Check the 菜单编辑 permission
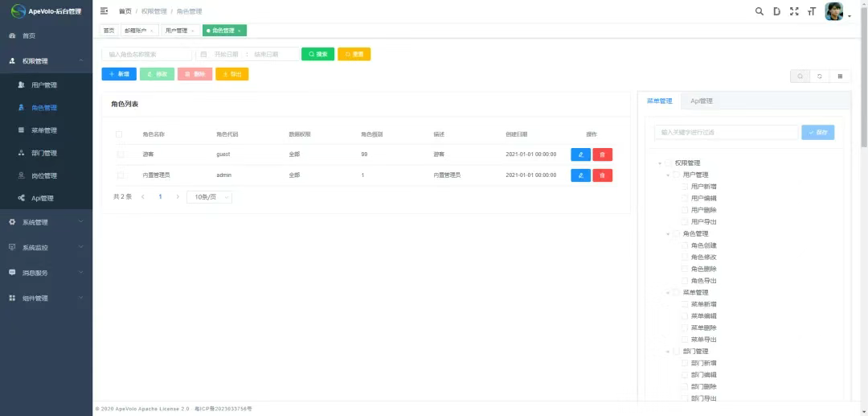 (685, 315)
